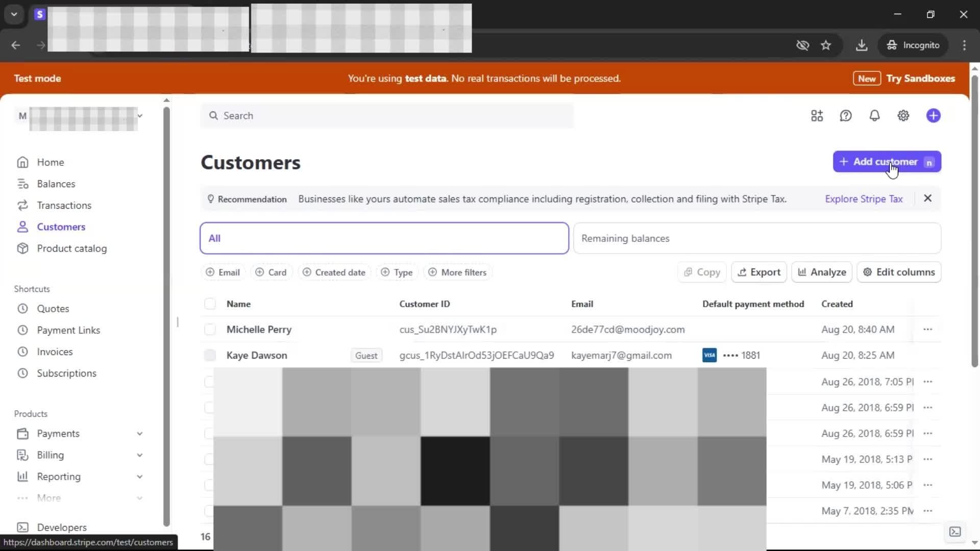
Task: Open the Explore Stripe Tax link
Action: (864, 199)
